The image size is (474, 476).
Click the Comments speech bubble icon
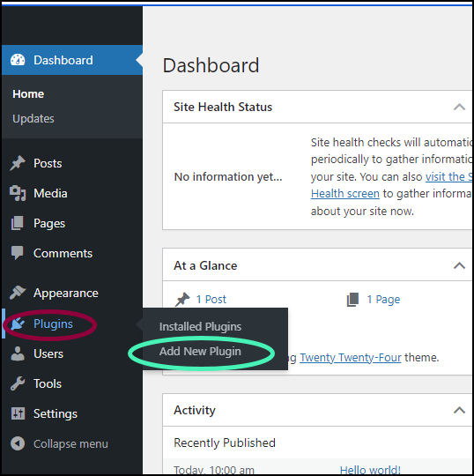(18, 253)
